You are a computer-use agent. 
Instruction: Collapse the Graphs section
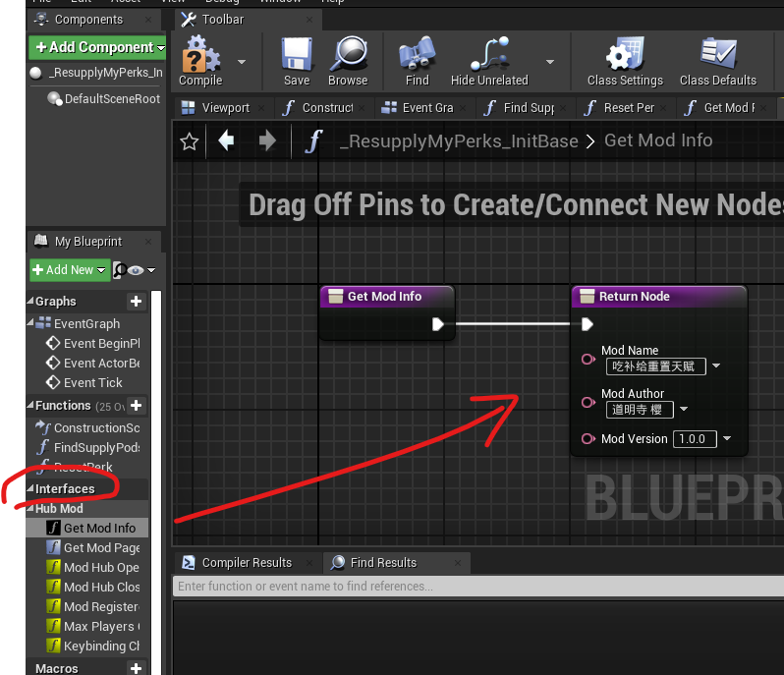(x=30, y=301)
